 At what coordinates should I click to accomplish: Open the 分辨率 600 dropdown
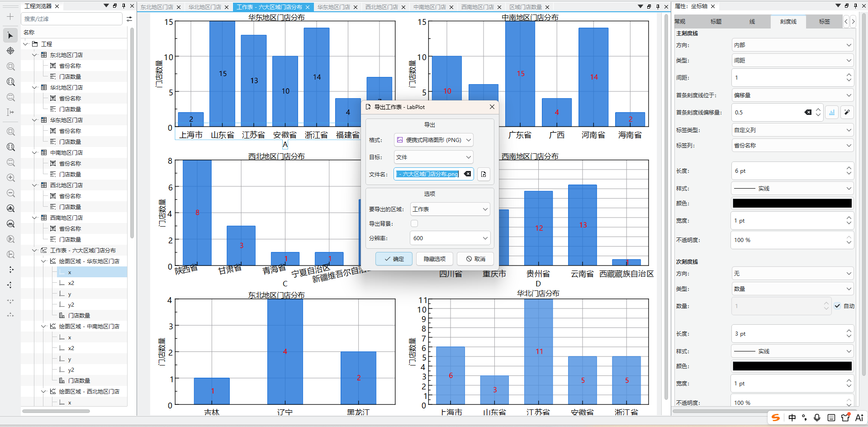450,238
